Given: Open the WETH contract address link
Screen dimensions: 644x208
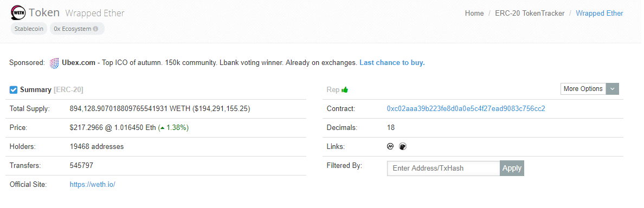Looking at the screenshot, I should (466, 109).
